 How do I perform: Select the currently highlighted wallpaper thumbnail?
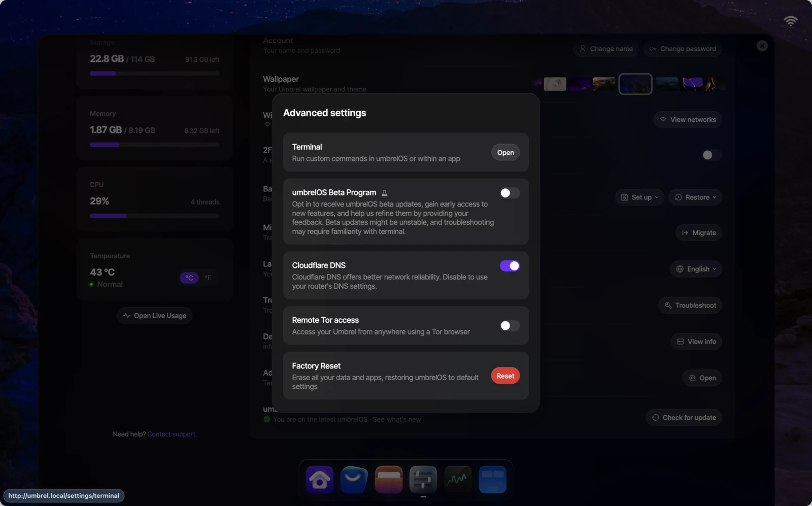pos(635,84)
